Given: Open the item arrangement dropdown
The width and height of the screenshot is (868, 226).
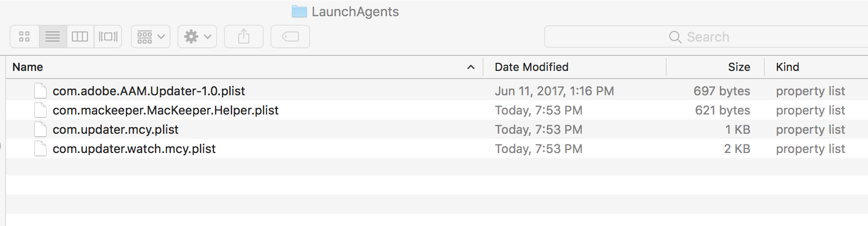Looking at the screenshot, I should [x=151, y=36].
